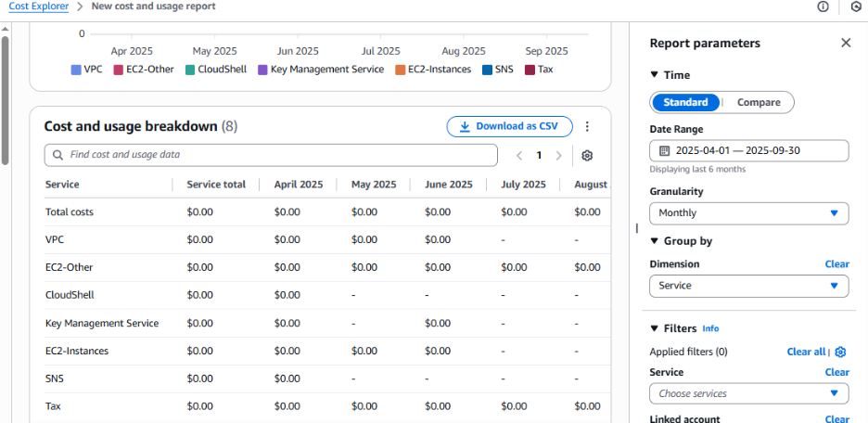The image size is (868, 423).
Task: Close the Report parameters panel
Action: [x=846, y=43]
